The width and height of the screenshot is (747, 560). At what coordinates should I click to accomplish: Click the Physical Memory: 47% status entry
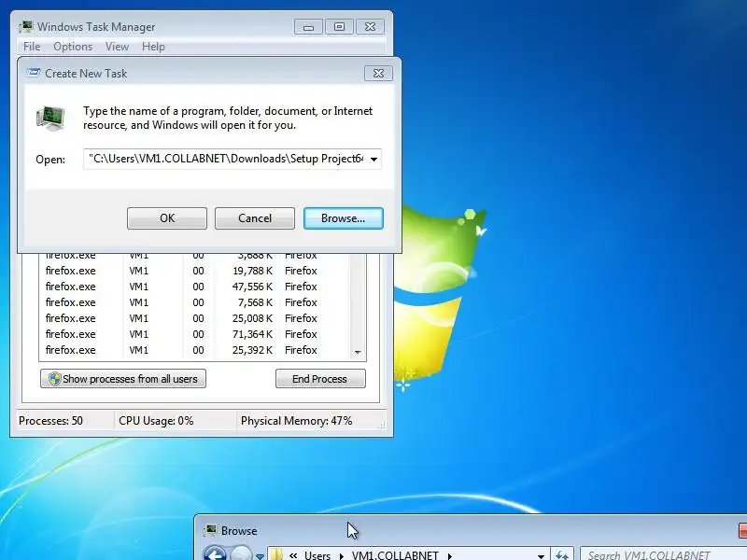pyautogui.click(x=296, y=421)
